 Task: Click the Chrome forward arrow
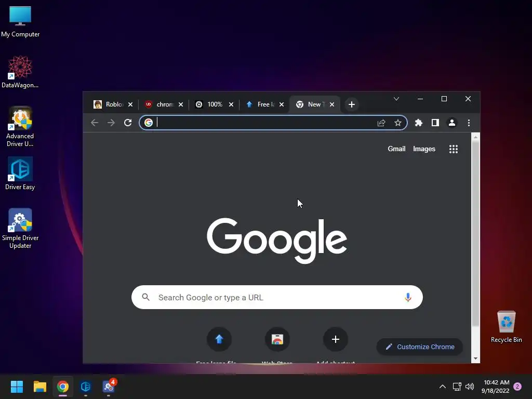coord(111,123)
